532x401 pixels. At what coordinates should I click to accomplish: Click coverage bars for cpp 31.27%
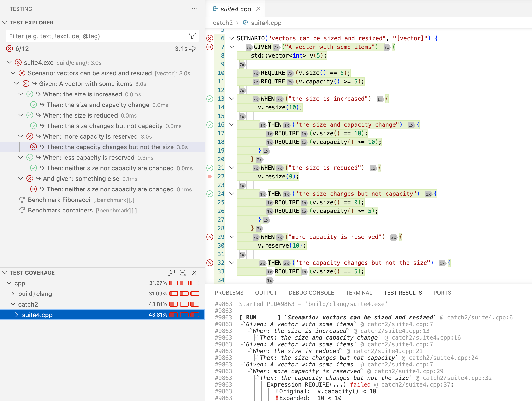click(184, 283)
